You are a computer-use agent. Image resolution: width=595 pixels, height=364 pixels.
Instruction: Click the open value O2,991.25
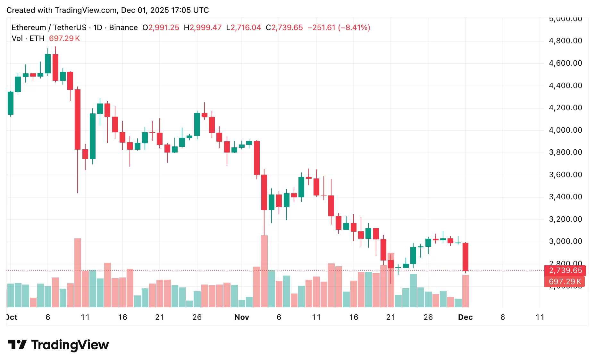tap(161, 28)
